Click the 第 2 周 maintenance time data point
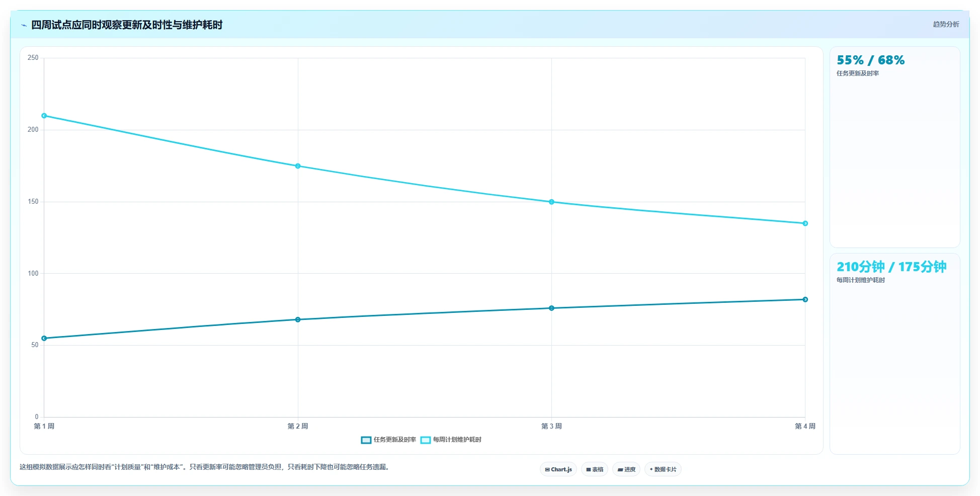The height and width of the screenshot is (496, 980). (x=298, y=166)
